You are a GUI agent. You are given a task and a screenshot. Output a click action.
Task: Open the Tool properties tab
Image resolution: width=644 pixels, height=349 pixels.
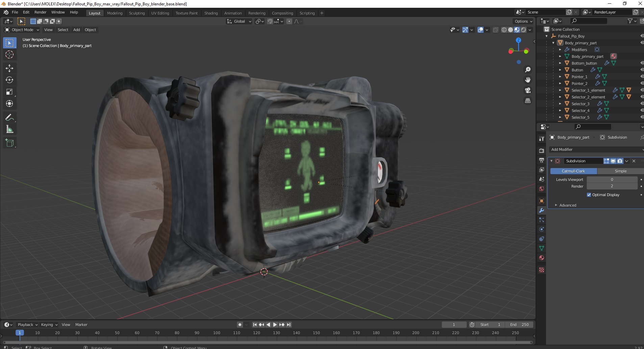point(542,138)
